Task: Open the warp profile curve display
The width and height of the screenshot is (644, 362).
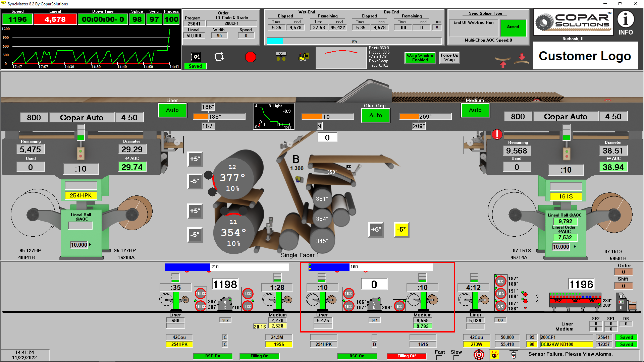Action: [341, 58]
